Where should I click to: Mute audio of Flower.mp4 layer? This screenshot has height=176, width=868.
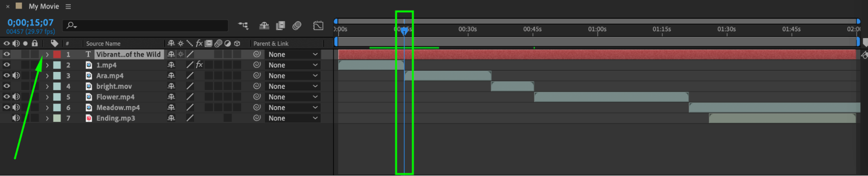16,97
